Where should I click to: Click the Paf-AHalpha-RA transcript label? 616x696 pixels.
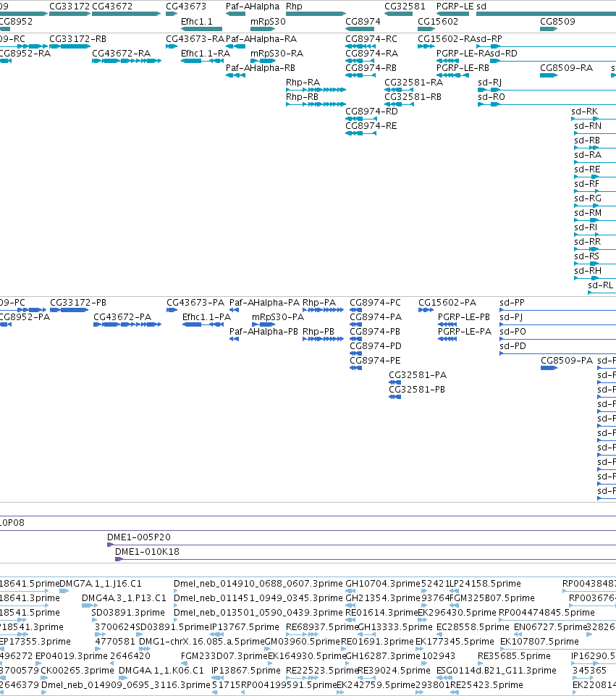coord(261,39)
